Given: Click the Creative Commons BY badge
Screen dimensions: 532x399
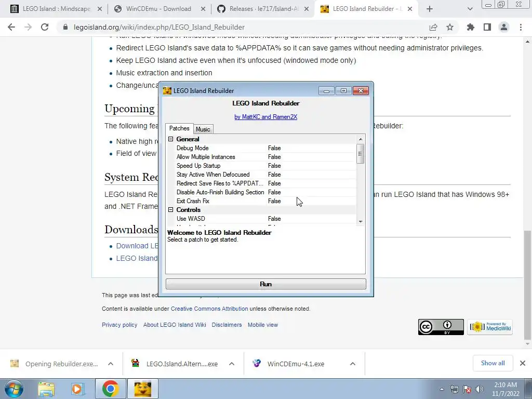Looking at the screenshot, I should [x=441, y=327].
